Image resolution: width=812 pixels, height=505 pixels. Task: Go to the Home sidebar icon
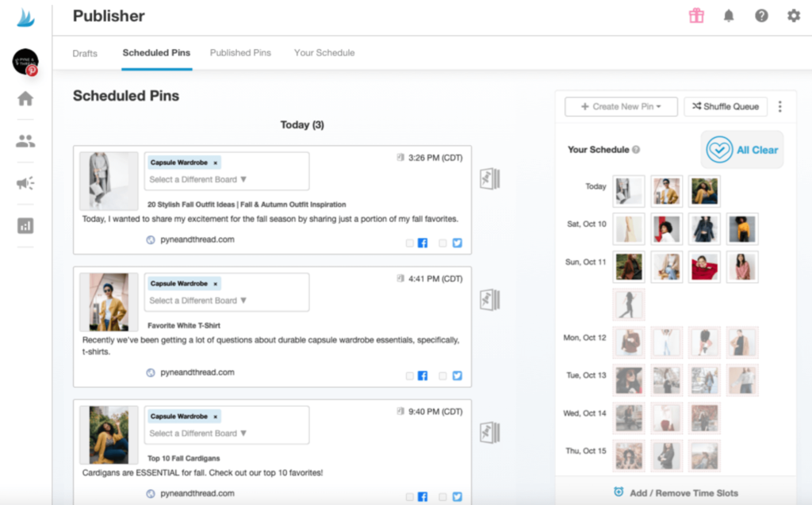click(25, 98)
